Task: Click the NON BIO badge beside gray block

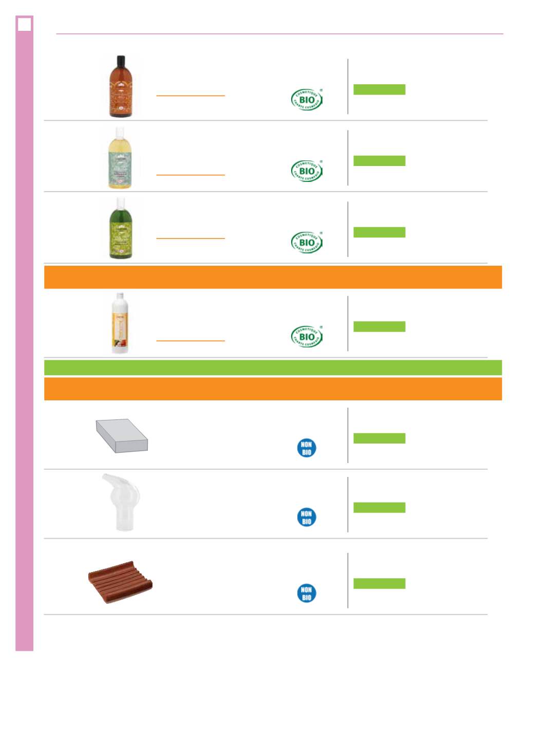Action: [x=307, y=448]
